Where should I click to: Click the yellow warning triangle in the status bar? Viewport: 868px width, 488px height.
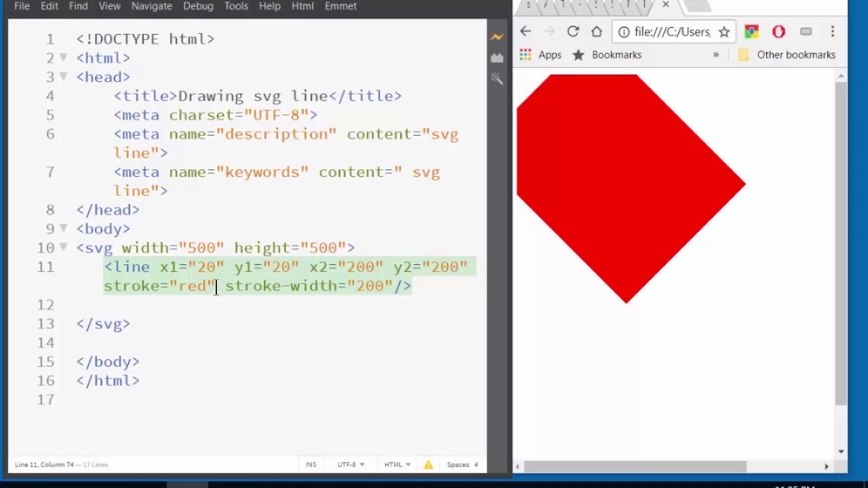click(429, 465)
